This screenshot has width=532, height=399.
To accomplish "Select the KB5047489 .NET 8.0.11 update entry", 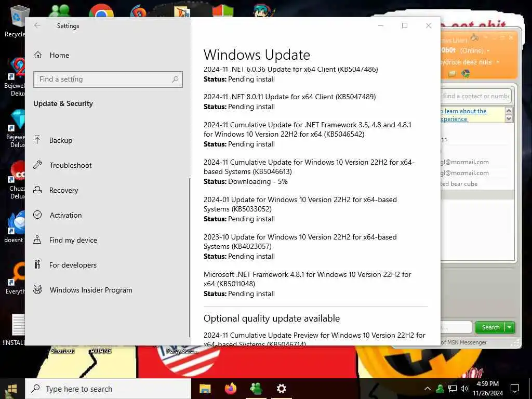I will click(290, 101).
